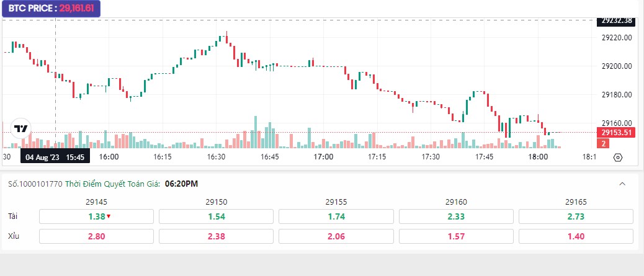Click the Xỉu row label

(x=14, y=236)
